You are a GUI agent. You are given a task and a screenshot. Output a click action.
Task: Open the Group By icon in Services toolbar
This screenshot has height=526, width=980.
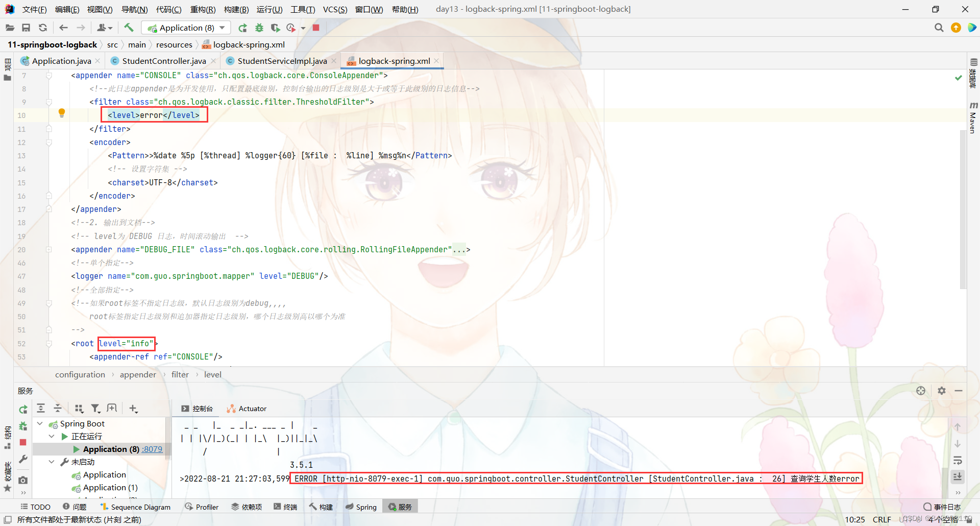click(79, 408)
